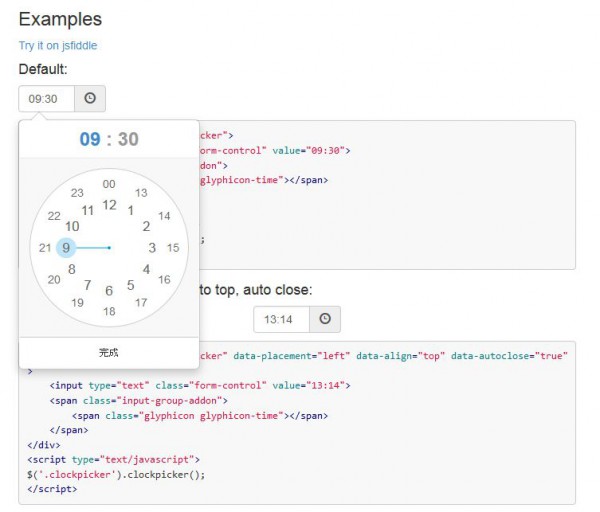Click the code text data-placement="left"

[x=292, y=356]
